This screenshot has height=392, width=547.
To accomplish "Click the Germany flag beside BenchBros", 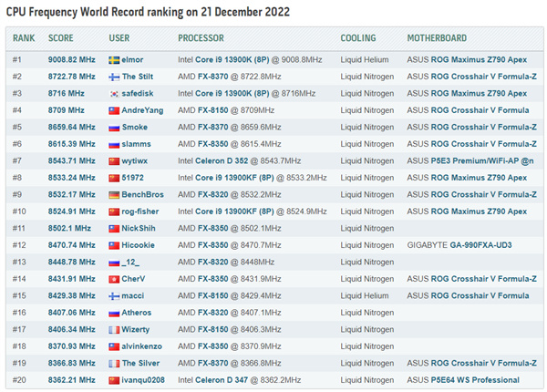I will (114, 195).
